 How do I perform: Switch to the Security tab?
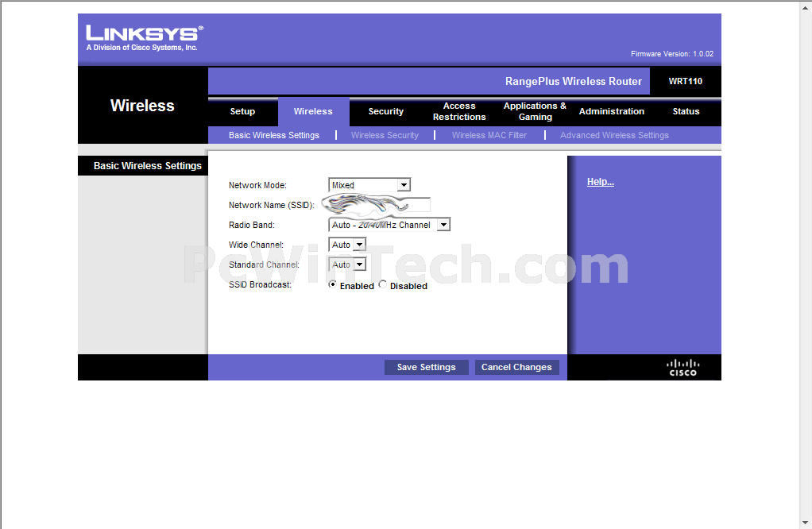click(x=386, y=111)
